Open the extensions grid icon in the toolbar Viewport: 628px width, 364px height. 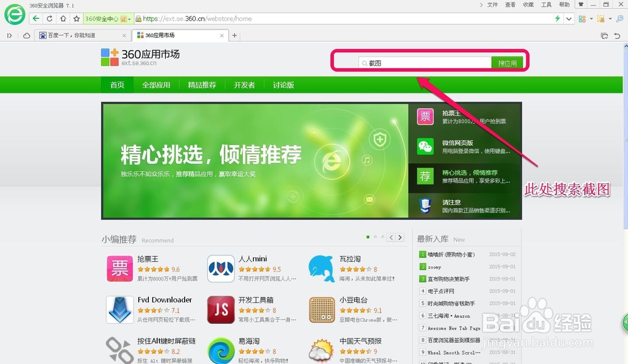pyautogui.click(x=582, y=19)
